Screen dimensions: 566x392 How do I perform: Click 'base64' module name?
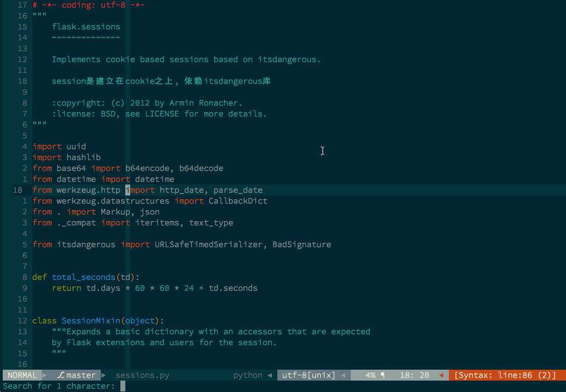click(71, 168)
